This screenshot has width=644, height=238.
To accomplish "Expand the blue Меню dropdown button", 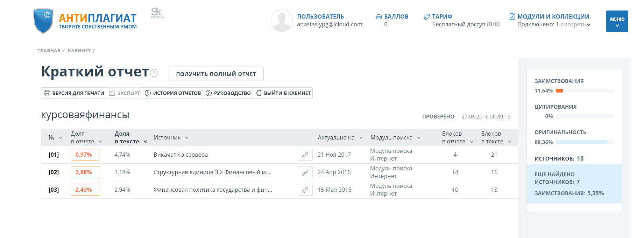I will tap(617, 21).
